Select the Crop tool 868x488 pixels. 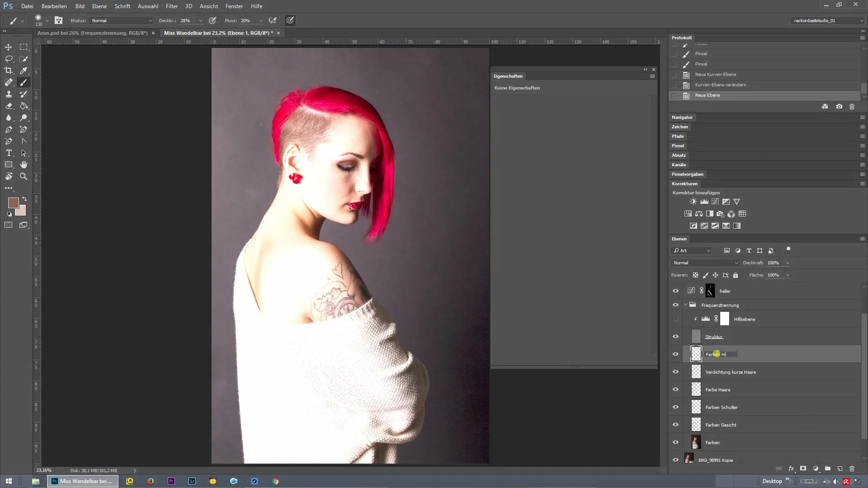[x=9, y=70]
